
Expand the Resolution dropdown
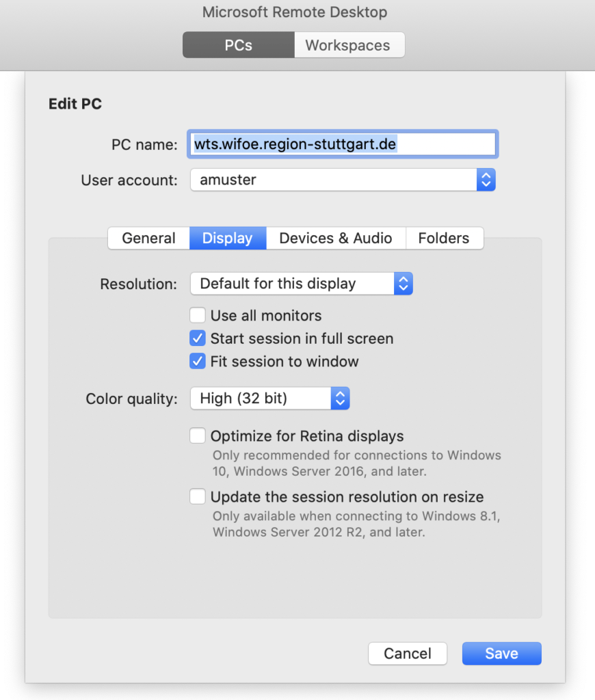coord(301,284)
